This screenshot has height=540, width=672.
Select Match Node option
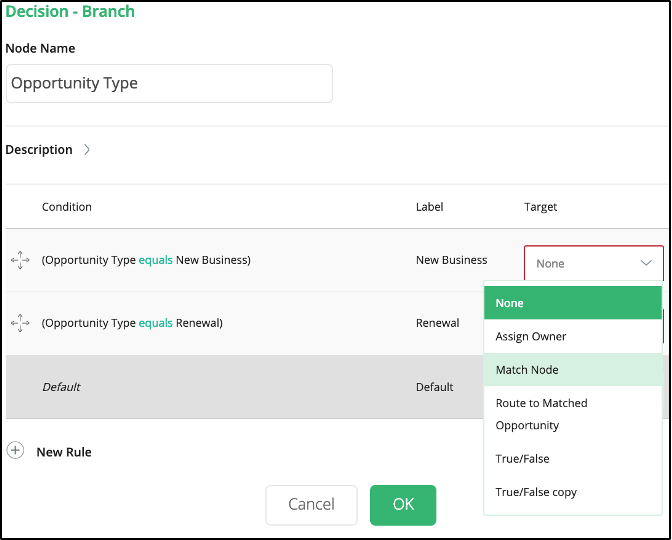573,370
